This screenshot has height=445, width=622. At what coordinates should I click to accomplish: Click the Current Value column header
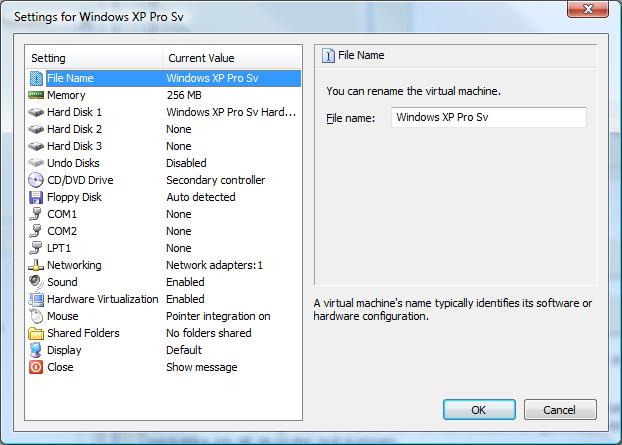click(x=232, y=58)
